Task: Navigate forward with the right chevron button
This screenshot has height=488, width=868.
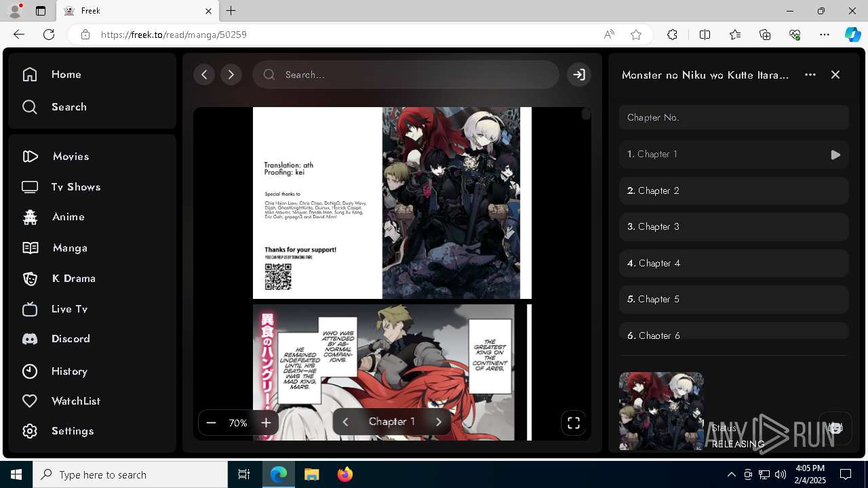Action: coord(231,75)
